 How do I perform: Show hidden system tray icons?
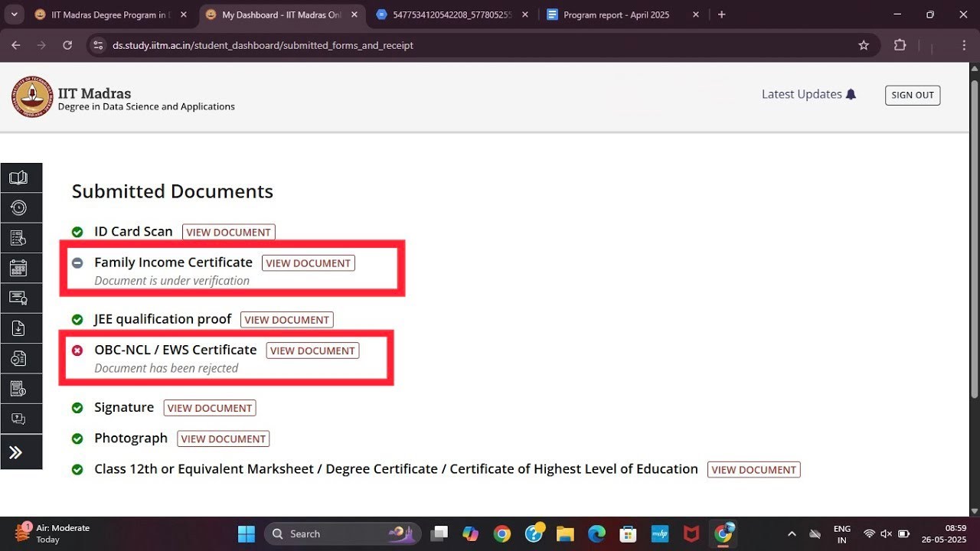point(792,533)
